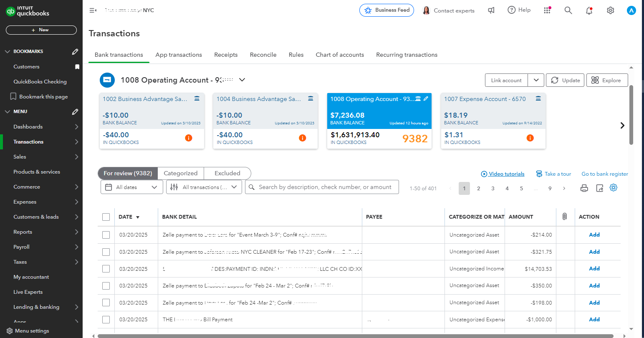Expand the Dashboards submenu

point(76,127)
